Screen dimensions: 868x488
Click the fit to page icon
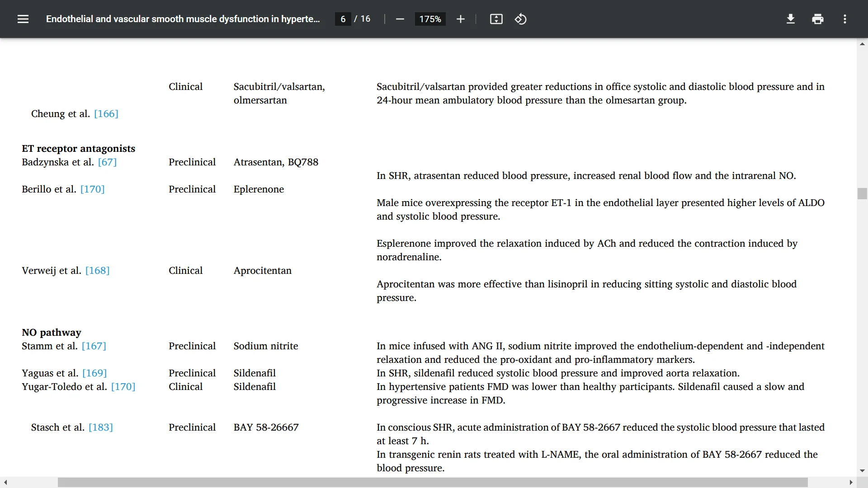click(x=496, y=19)
